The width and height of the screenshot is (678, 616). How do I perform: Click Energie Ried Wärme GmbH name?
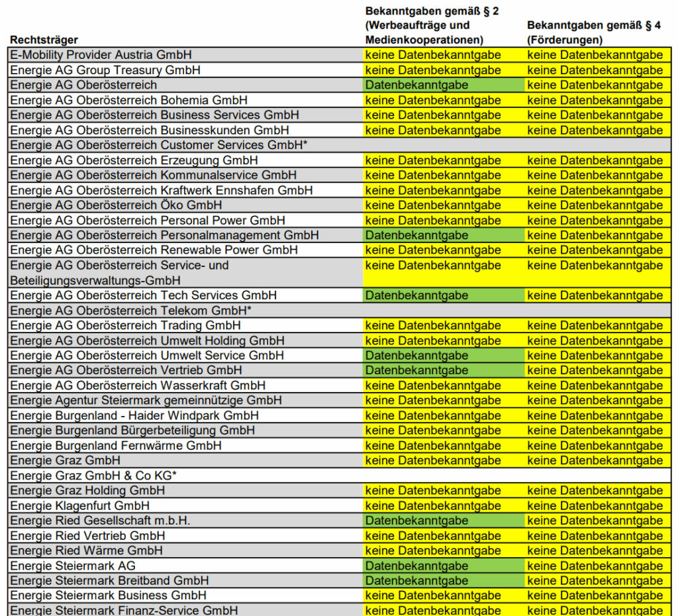(x=87, y=550)
